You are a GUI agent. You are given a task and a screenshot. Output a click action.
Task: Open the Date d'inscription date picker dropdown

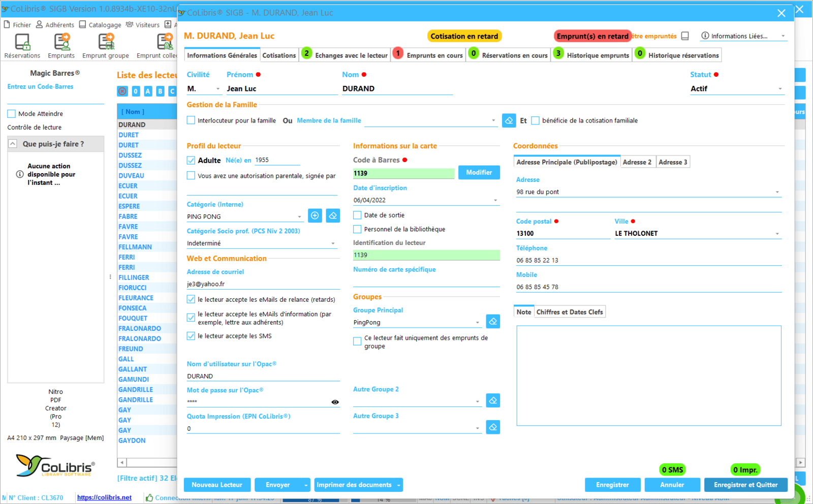point(495,200)
